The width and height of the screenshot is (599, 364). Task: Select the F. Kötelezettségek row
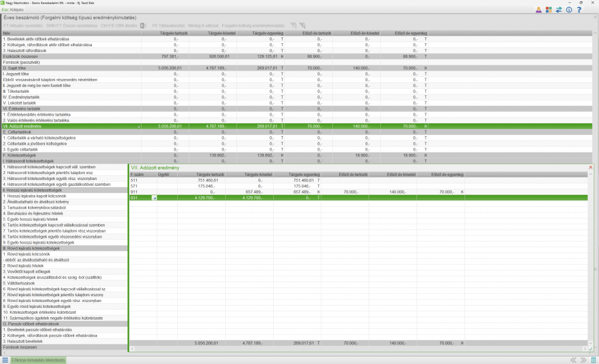pyautogui.click(x=297, y=155)
